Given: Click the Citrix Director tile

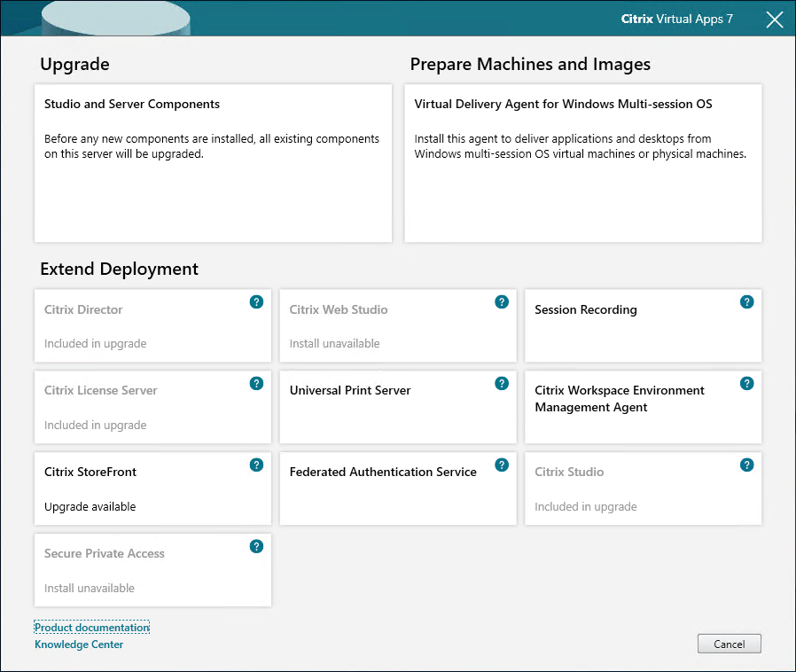Looking at the screenshot, I should pos(152,325).
